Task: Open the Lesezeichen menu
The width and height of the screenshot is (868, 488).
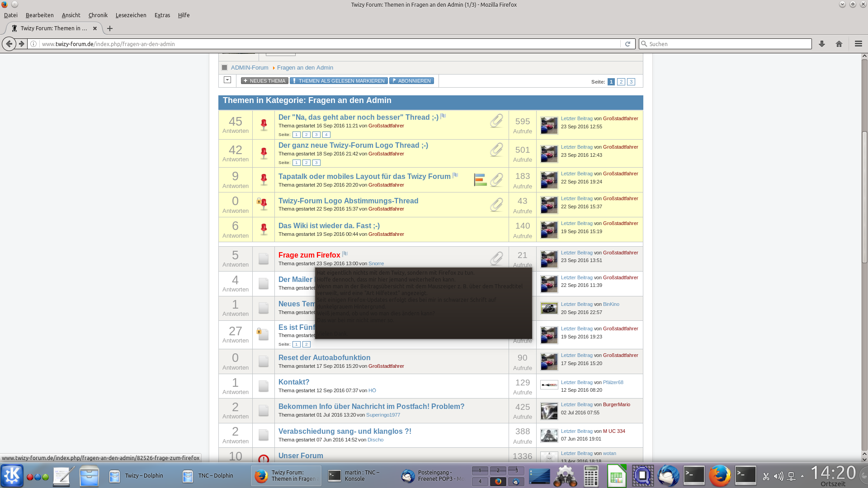Action: click(x=131, y=15)
